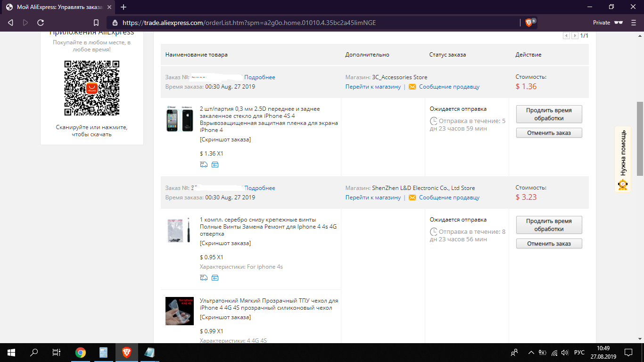
Task: Go to next orders page arrow
Action: (x=575, y=36)
